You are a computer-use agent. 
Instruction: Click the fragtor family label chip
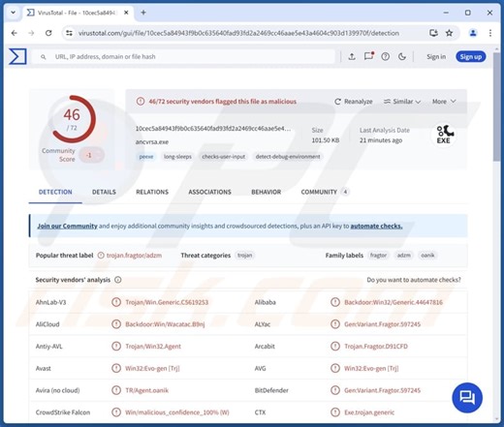(x=378, y=256)
